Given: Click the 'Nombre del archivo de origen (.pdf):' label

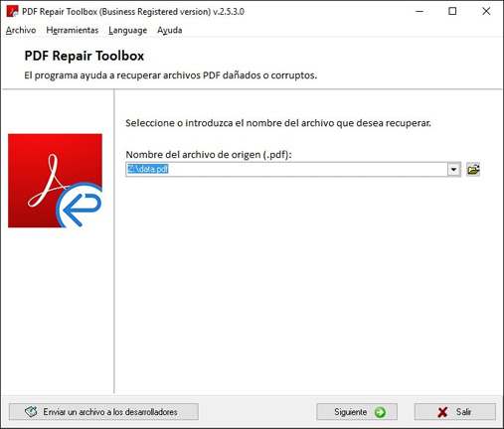Looking at the screenshot, I should click(x=209, y=155).
